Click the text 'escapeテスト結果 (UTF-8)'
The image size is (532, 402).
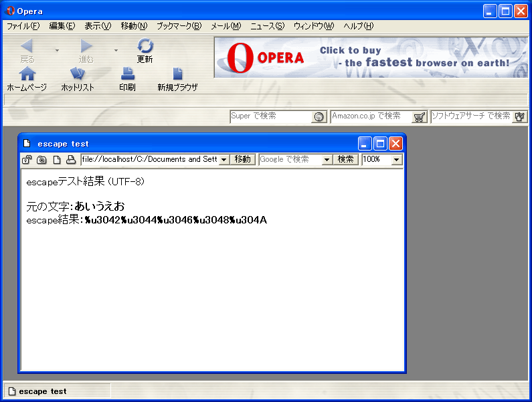pyautogui.click(x=86, y=181)
